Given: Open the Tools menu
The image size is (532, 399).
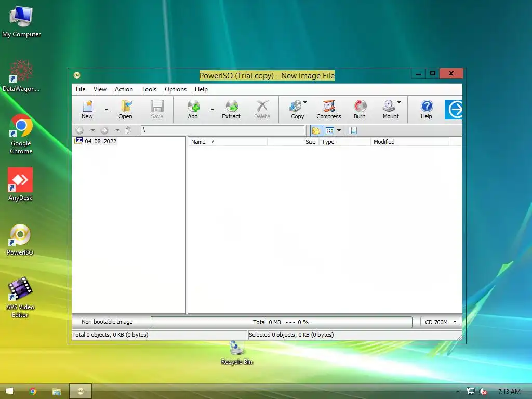Looking at the screenshot, I should 149,89.
